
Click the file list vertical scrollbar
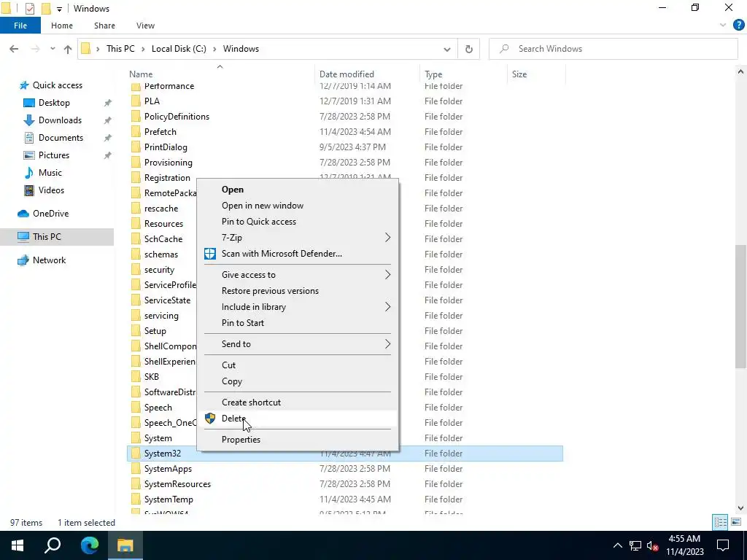740,307
